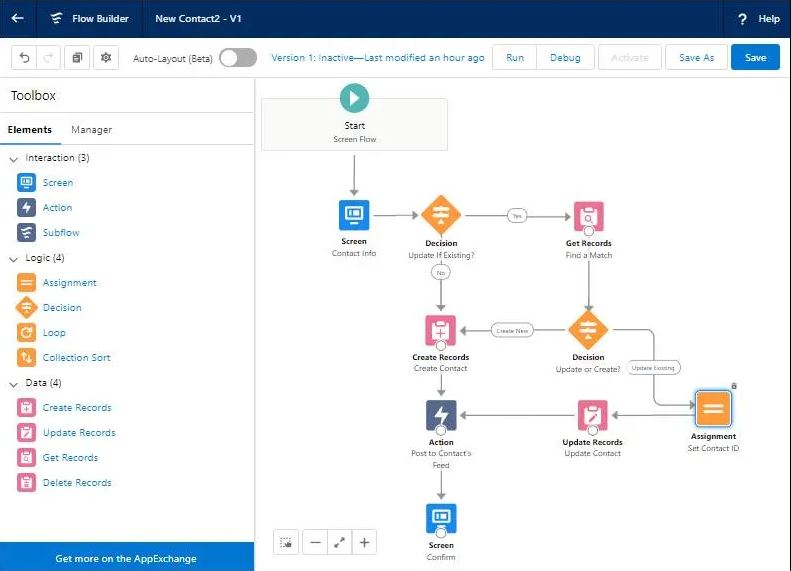The image size is (791, 571).
Task: Zoom in the canvas
Action: pos(364,542)
